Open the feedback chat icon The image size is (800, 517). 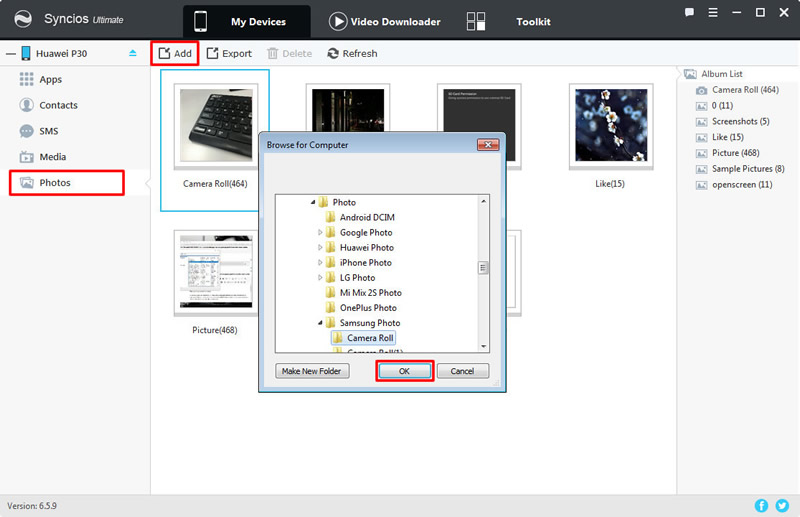pyautogui.click(x=689, y=13)
